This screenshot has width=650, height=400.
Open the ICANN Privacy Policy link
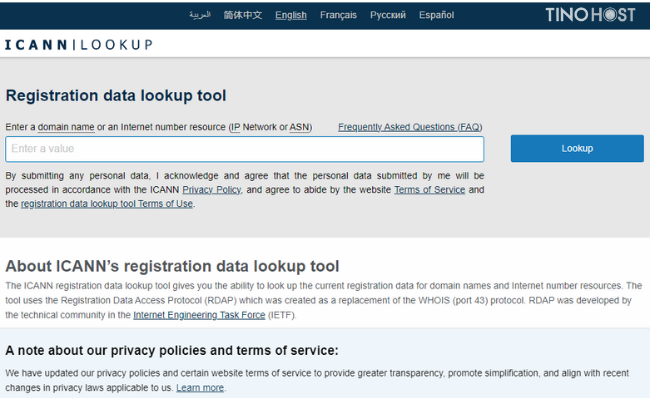pyautogui.click(x=212, y=190)
